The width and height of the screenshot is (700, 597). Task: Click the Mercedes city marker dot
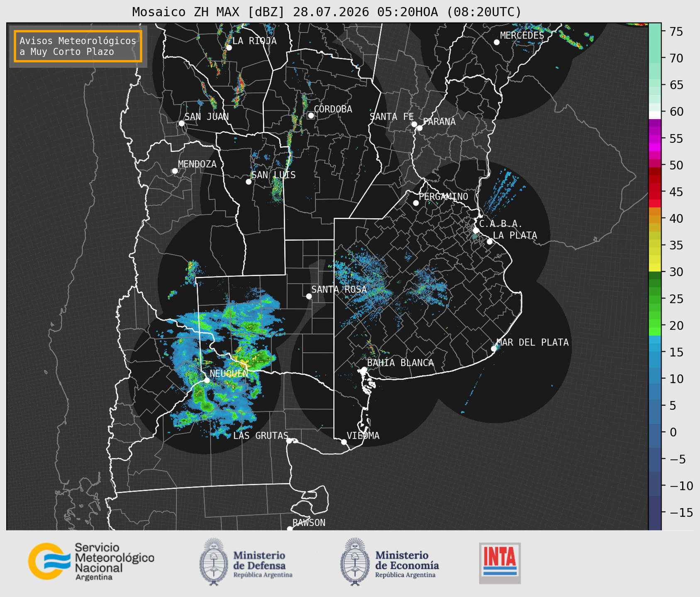[x=496, y=42]
